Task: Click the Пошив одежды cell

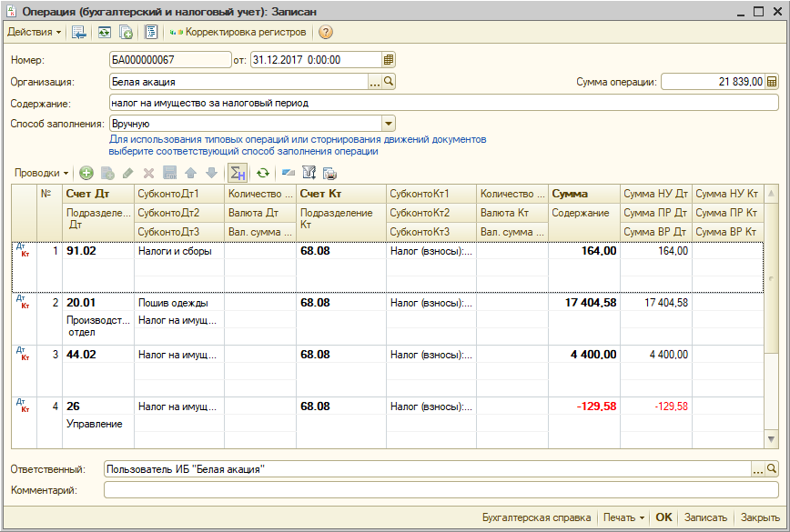Action: [x=179, y=303]
